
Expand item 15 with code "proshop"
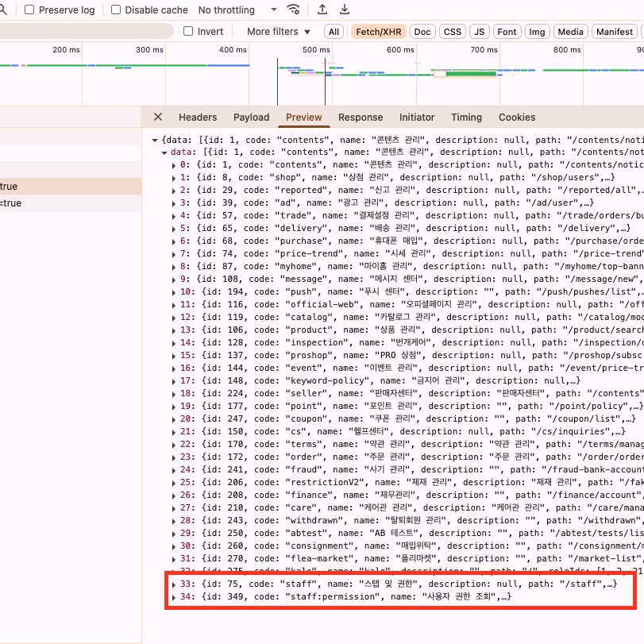coord(174,356)
